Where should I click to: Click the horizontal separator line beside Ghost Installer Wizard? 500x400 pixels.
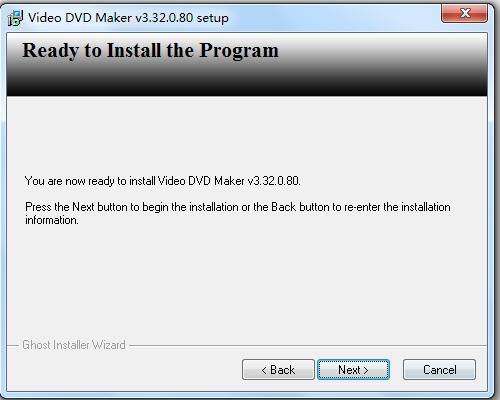click(x=308, y=345)
